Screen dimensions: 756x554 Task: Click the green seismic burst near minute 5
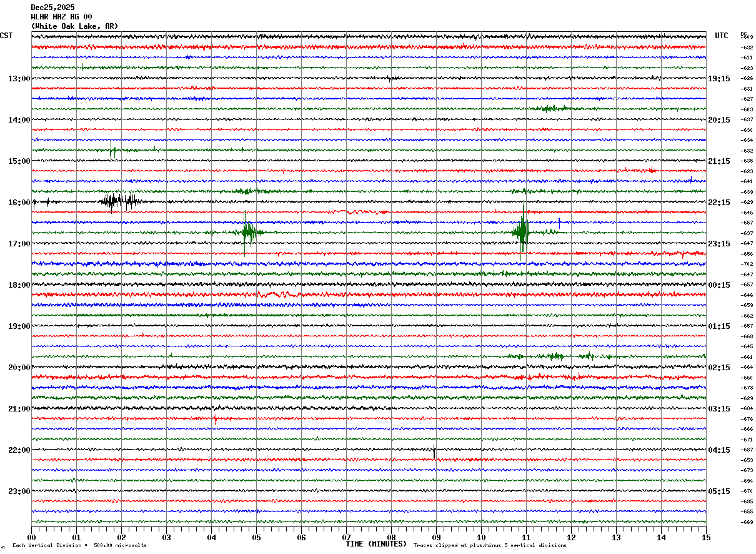(x=249, y=233)
